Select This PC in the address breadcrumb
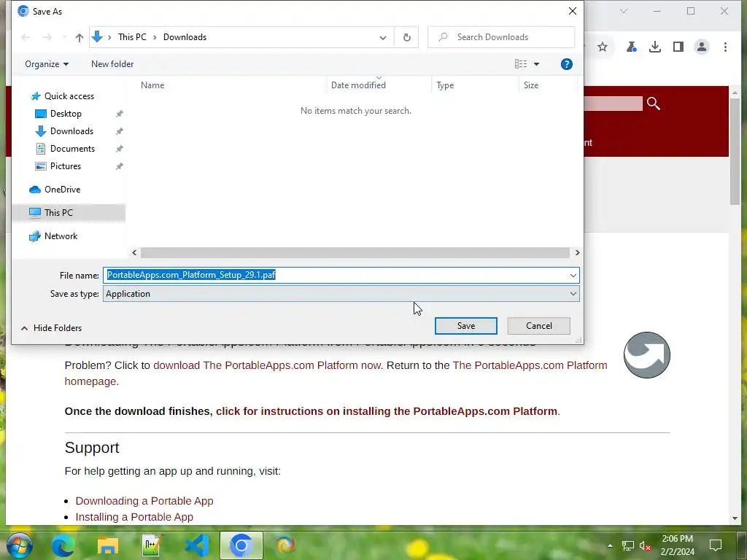Viewport: 747px width, 560px height. pyautogui.click(x=132, y=37)
